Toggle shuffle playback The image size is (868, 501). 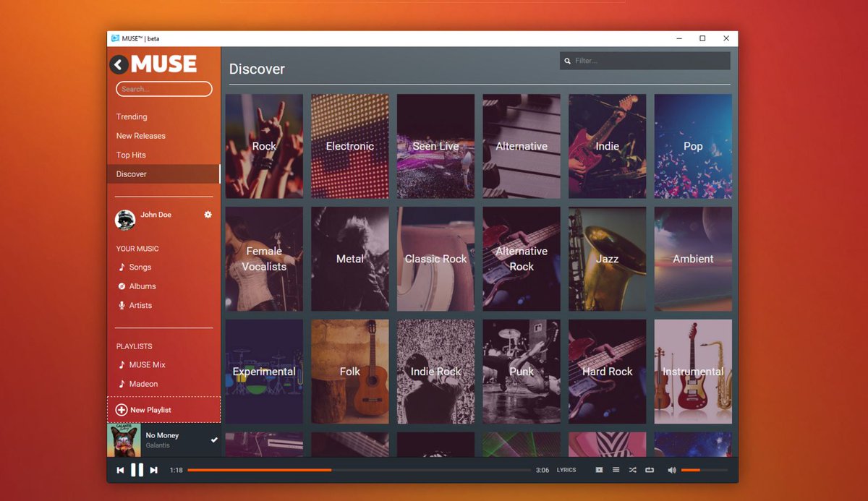coord(632,470)
